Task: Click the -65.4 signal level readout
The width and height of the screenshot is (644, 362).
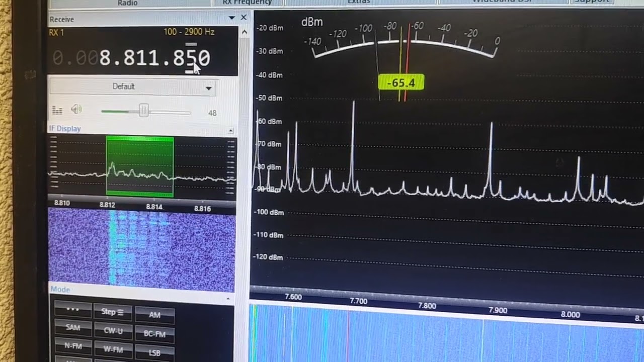Action: point(401,82)
